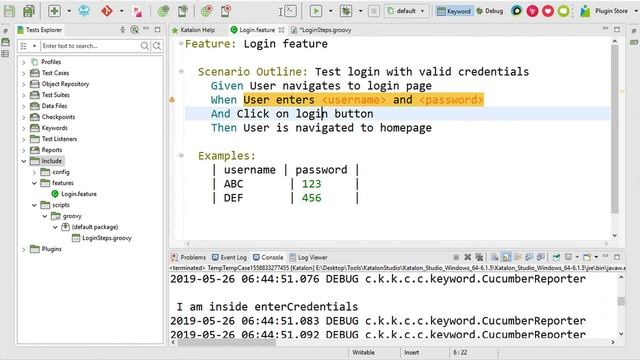Open the Git dropdown arrow
Screen dimensions: 640x360
coord(121,11)
